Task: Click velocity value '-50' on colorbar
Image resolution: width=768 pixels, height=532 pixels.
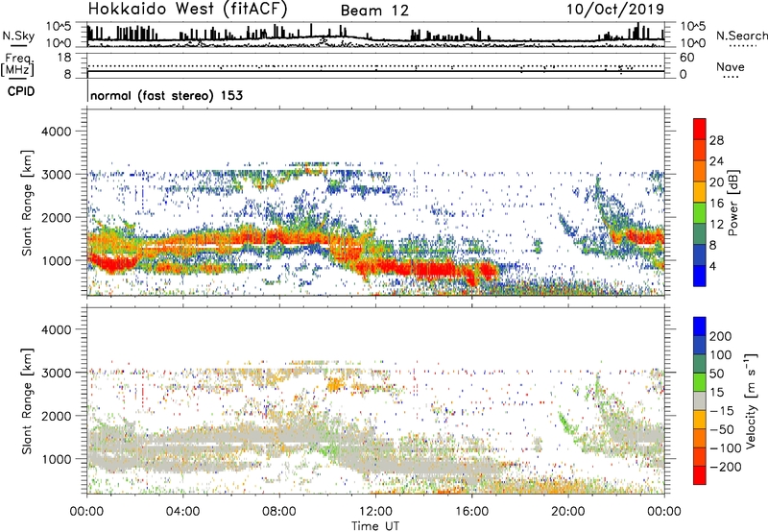Action: coord(722,429)
